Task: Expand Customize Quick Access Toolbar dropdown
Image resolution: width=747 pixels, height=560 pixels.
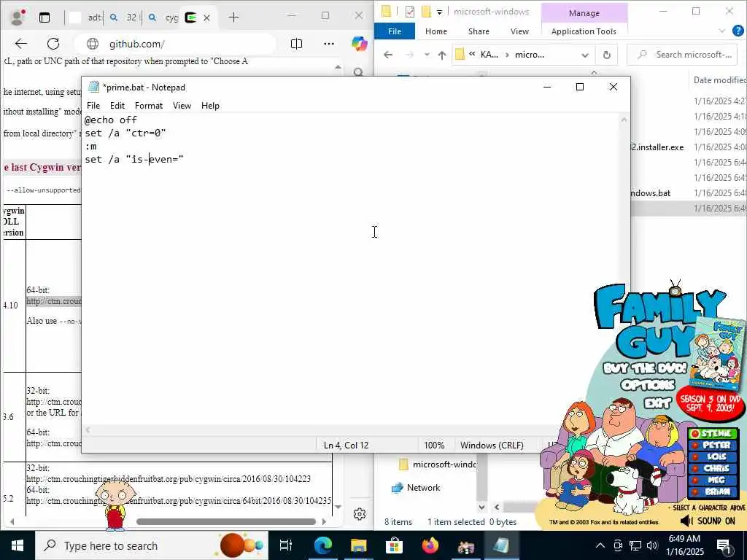Action: tap(439, 12)
